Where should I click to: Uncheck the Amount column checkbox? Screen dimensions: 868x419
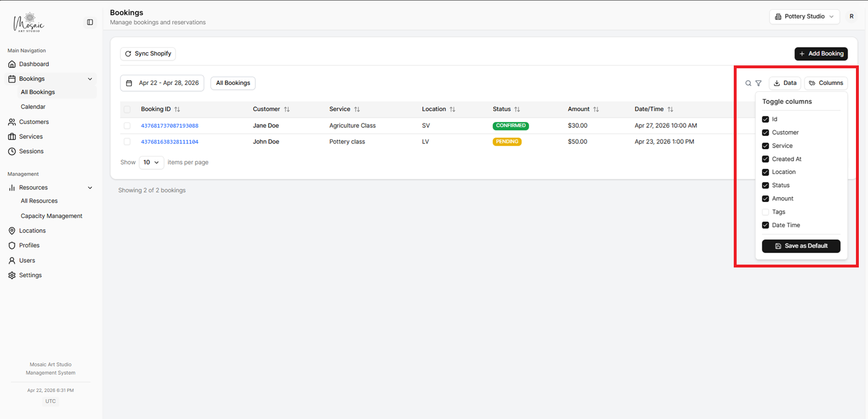pos(765,198)
